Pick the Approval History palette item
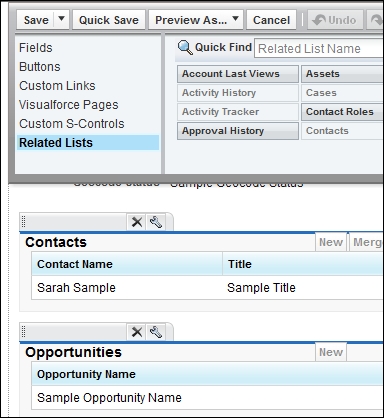This screenshot has width=384, height=418. 238,131
